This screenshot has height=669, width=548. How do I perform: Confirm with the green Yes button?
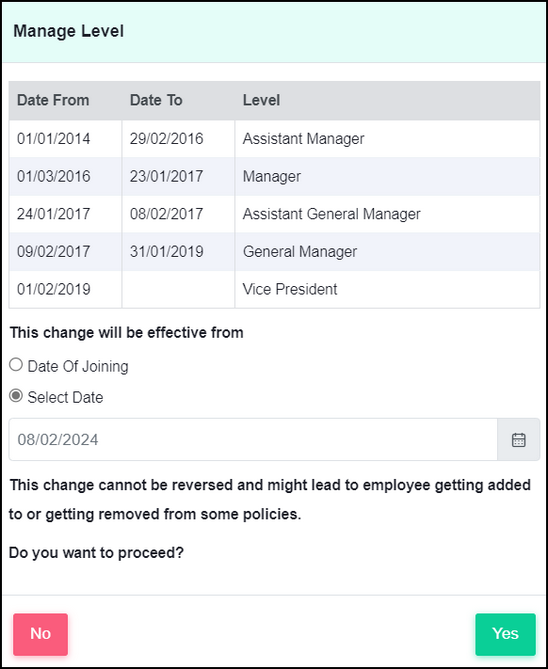505,634
